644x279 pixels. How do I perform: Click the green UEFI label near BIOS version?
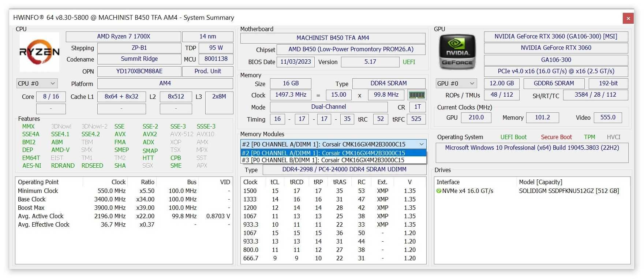(409, 62)
